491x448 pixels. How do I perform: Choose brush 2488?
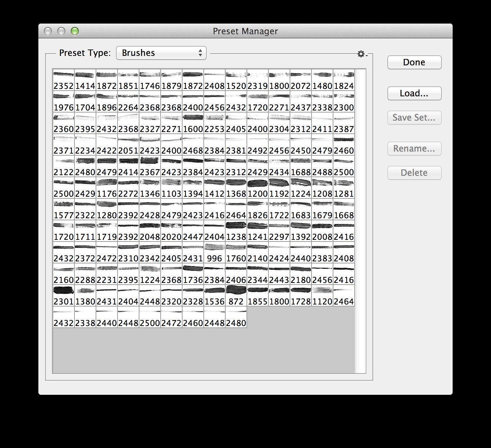point(322,166)
